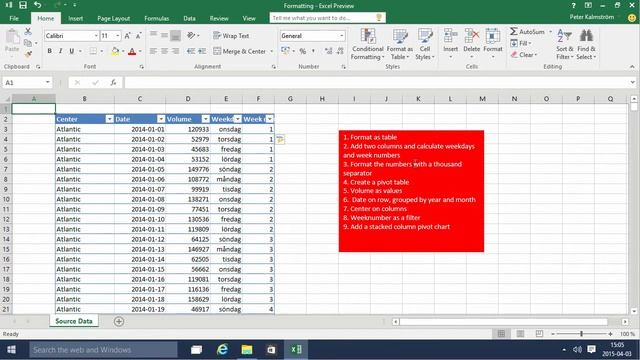
Task: Expand the Fill dropdown
Action: pyautogui.click(x=530, y=43)
